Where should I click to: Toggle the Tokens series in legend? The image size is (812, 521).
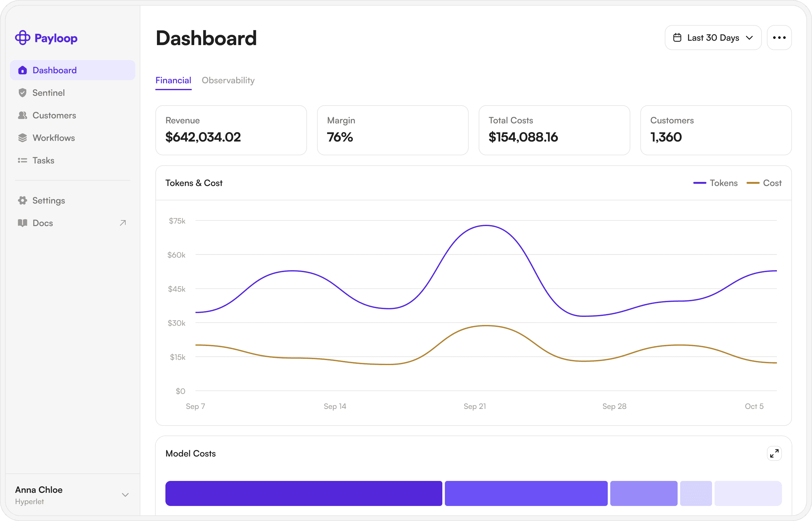(715, 183)
